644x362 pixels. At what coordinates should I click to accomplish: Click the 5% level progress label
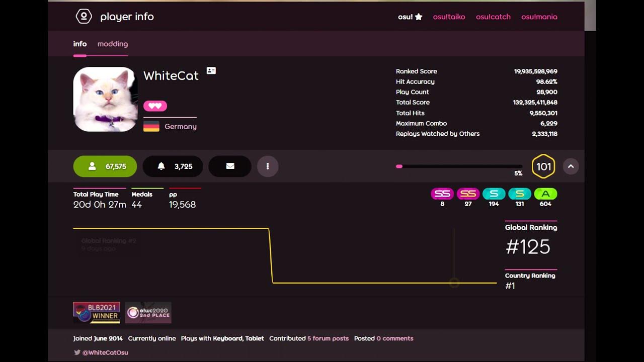point(518,173)
